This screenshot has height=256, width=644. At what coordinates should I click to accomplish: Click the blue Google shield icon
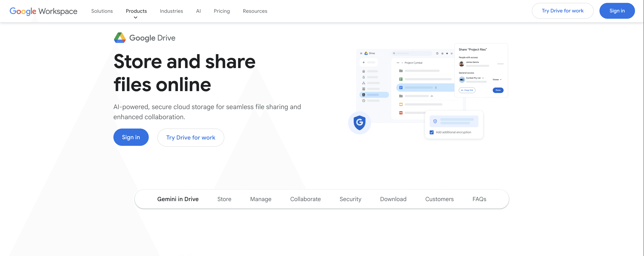coord(359,122)
